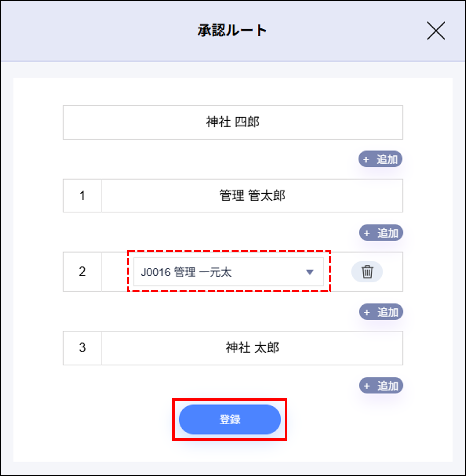Click the plus icon on the first 追加 button
The width and height of the screenshot is (466, 476).
tap(366, 160)
